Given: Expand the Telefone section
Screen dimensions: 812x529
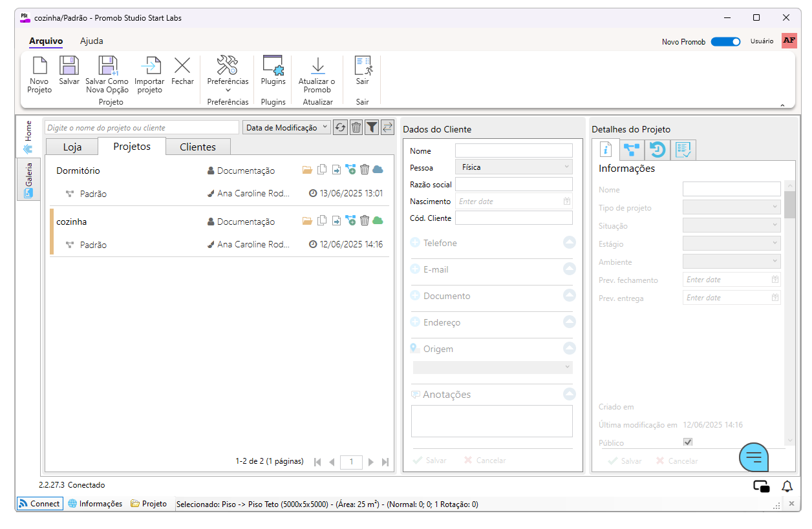Looking at the screenshot, I should coord(570,242).
